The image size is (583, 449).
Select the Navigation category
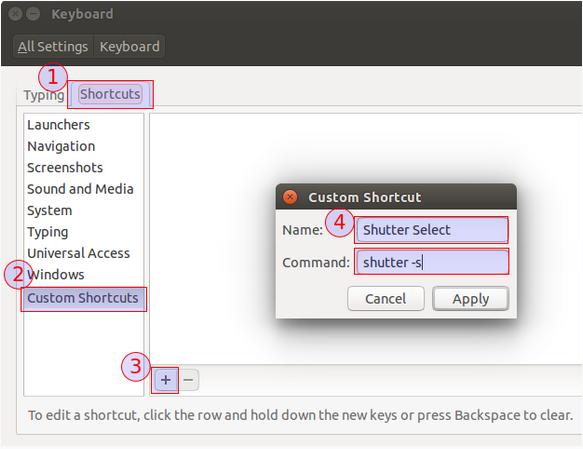pos(61,146)
